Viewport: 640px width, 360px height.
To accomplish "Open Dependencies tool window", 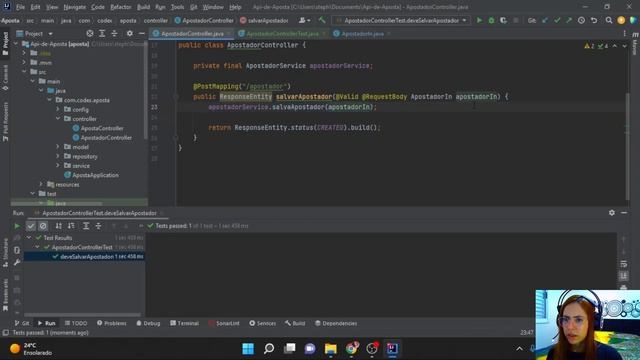I will [x=336, y=323].
